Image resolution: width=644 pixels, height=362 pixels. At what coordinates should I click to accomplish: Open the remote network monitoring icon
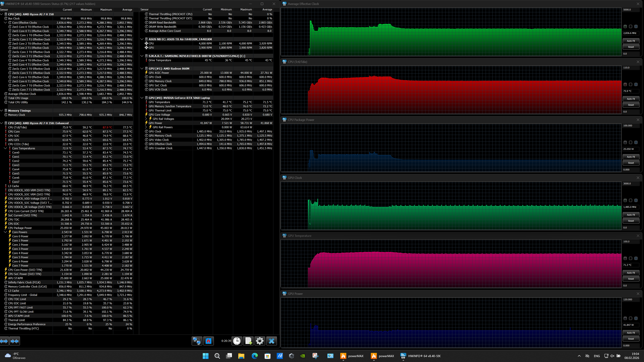pos(197,341)
